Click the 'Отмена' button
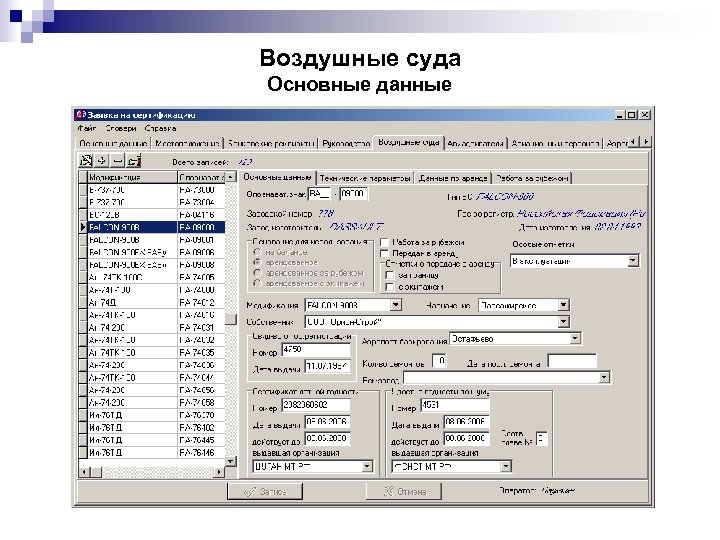720x540 pixels. coord(404,491)
